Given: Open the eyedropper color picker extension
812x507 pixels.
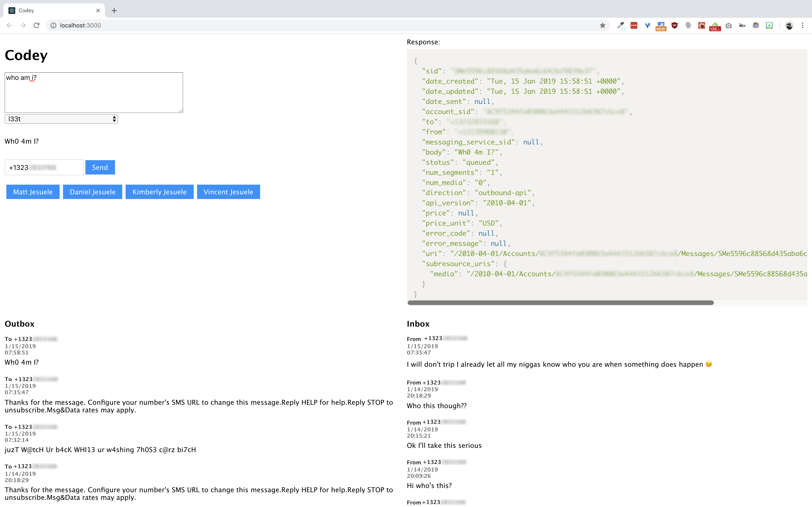Looking at the screenshot, I should coord(620,26).
